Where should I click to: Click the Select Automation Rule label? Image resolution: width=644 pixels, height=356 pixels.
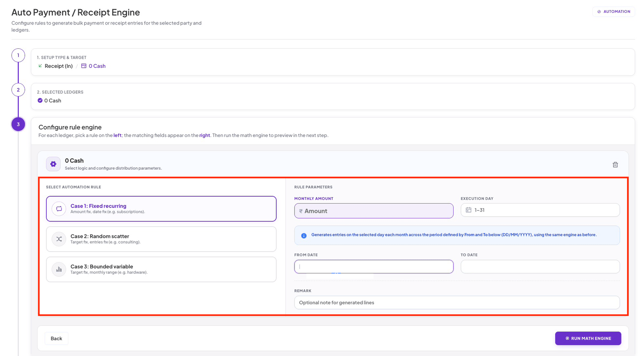tap(73, 187)
